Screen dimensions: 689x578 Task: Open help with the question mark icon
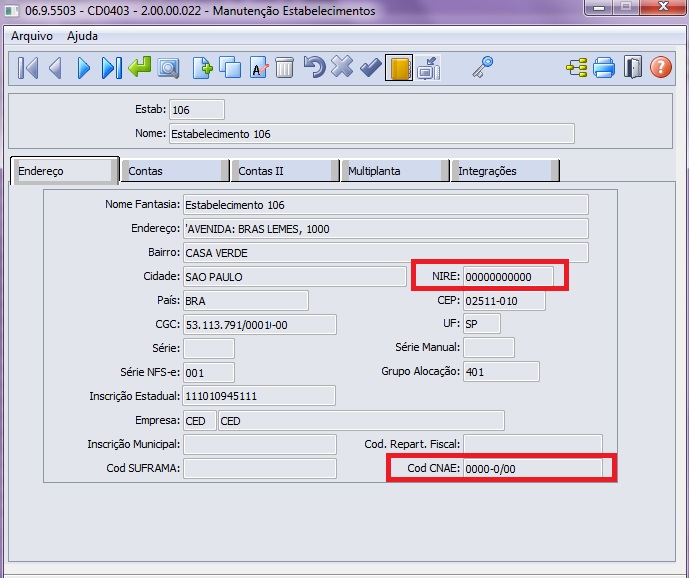click(x=660, y=67)
